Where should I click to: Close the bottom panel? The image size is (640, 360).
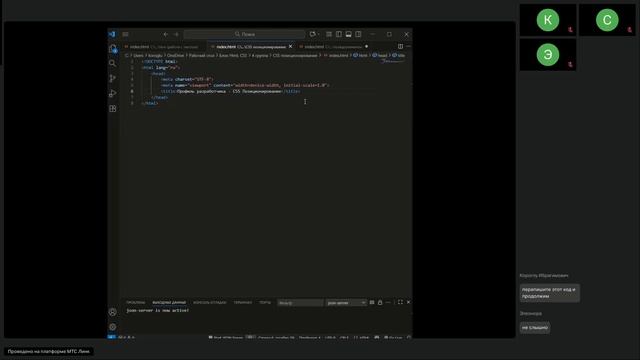(x=408, y=302)
